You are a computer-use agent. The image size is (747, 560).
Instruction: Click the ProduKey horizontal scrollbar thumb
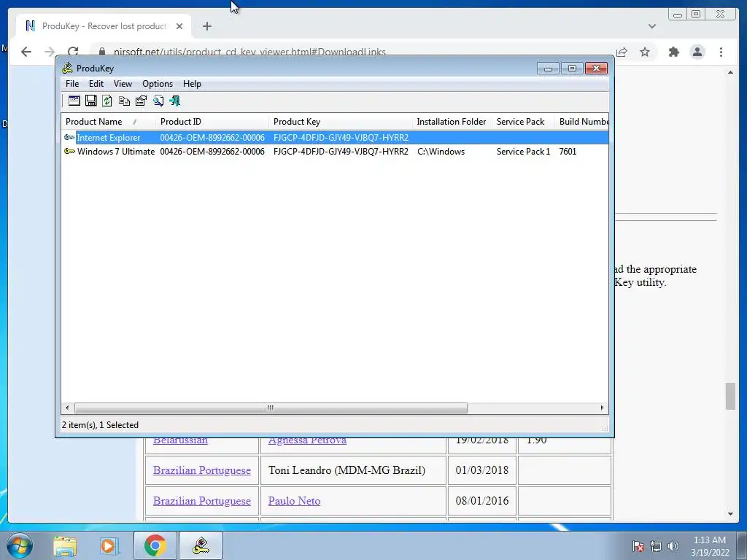[271, 408]
